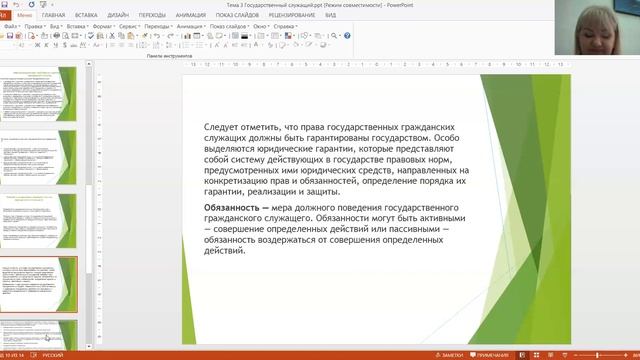Open the ПЕРЕХОДЫ ribbon tab
The width and height of the screenshot is (640, 360).
pyautogui.click(x=152, y=15)
